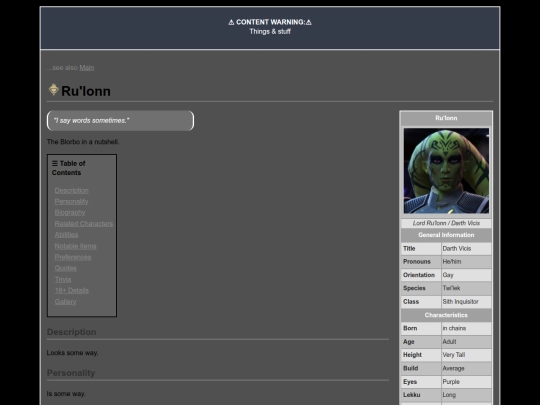Image resolution: width=540 pixels, height=405 pixels.
Task: Jump to Personality in contents
Action: coord(71,201)
